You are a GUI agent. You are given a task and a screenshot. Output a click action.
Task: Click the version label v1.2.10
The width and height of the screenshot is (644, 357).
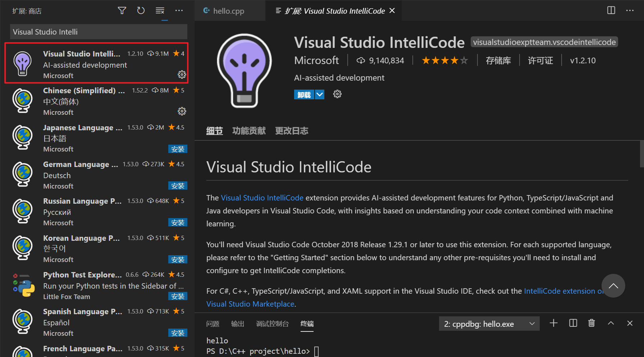pyautogui.click(x=583, y=60)
